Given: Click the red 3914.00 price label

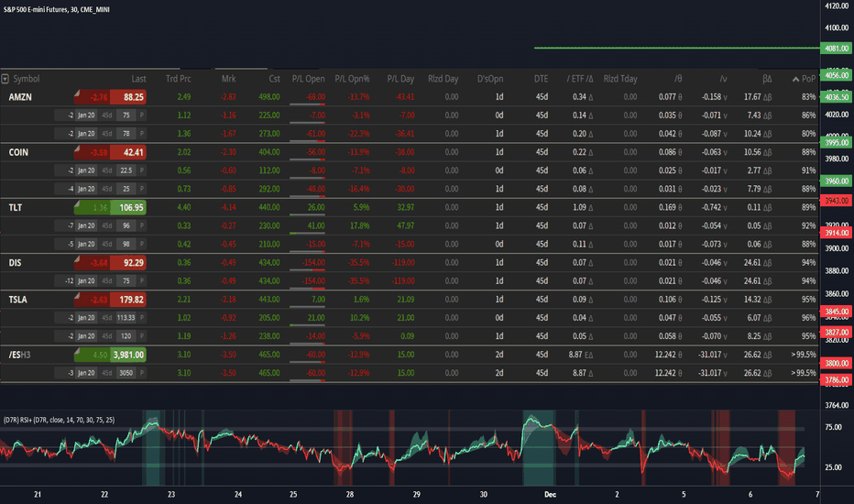Looking at the screenshot, I should [836, 233].
